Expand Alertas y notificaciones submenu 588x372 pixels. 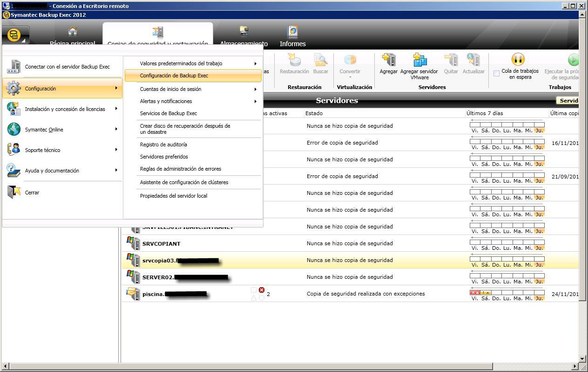point(193,101)
